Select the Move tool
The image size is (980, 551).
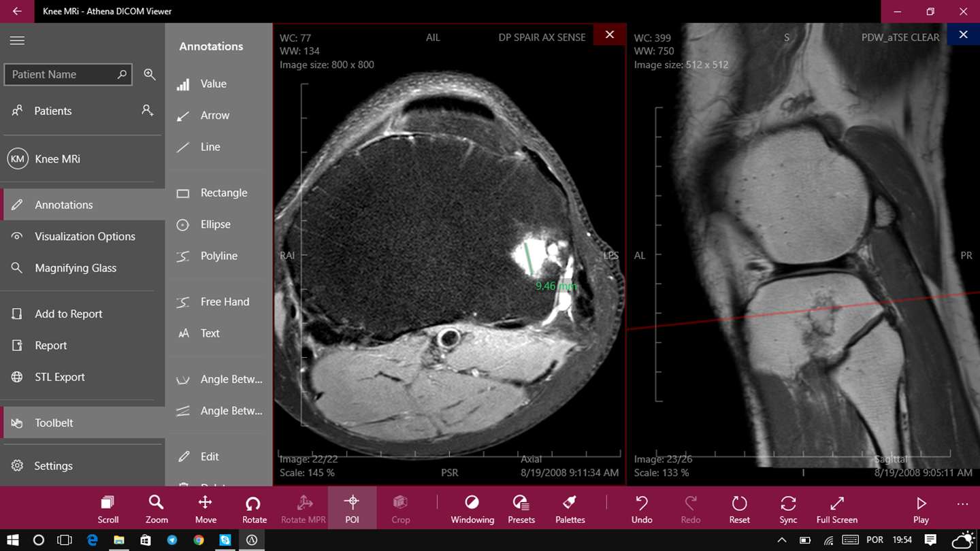click(206, 509)
